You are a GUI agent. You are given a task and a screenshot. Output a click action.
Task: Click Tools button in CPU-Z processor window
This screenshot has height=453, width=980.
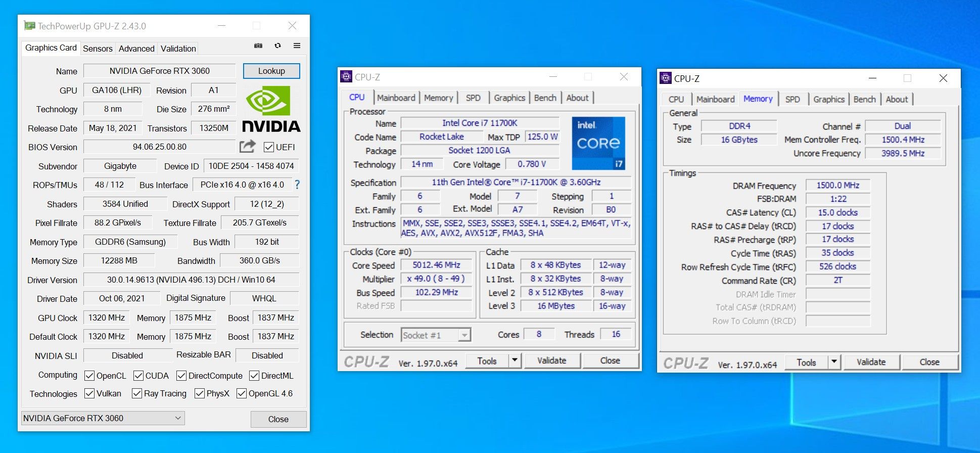(x=487, y=360)
